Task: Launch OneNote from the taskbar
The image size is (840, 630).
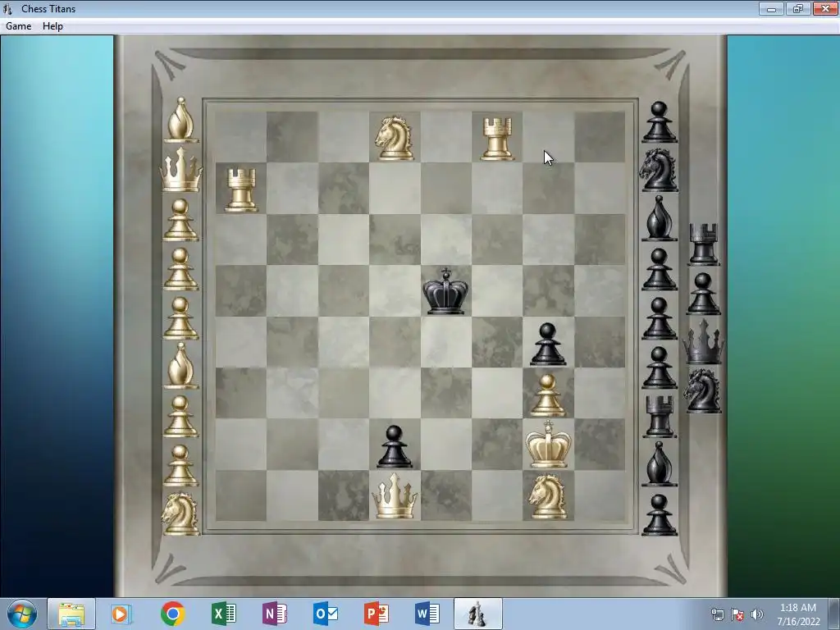Action: click(x=274, y=614)
